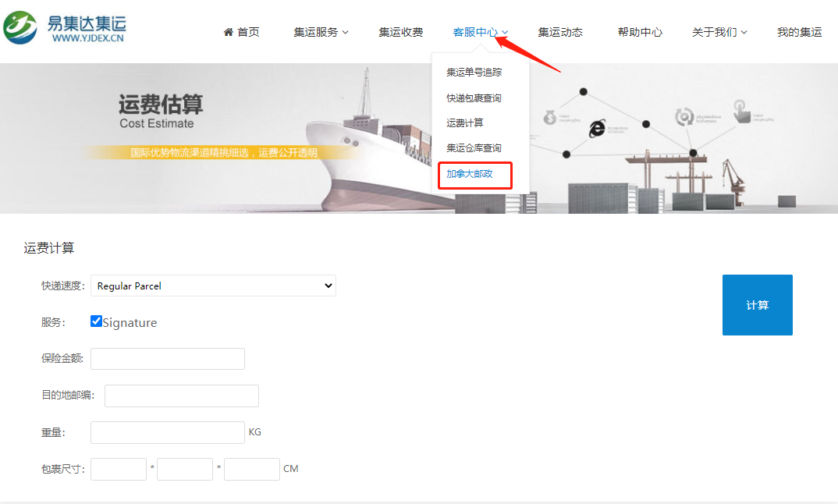
Task: Open 运费计算 menu entry
Action: point(465,123)
